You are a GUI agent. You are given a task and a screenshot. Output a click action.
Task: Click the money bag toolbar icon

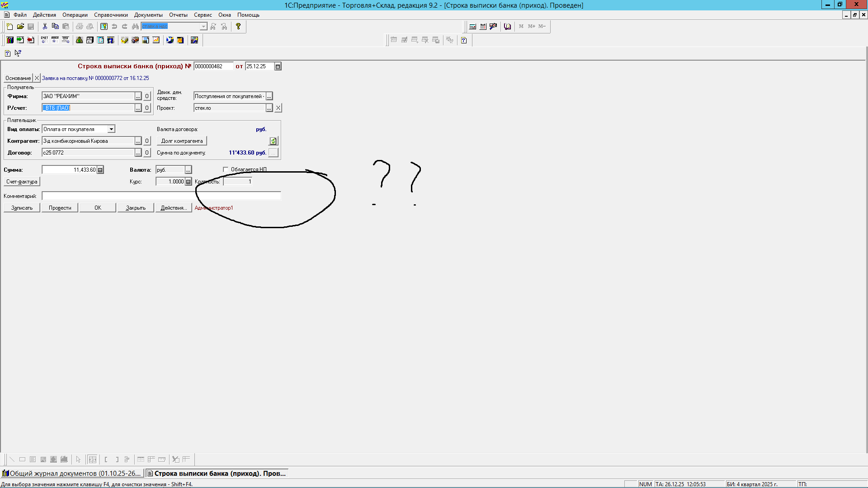[80, 40]
